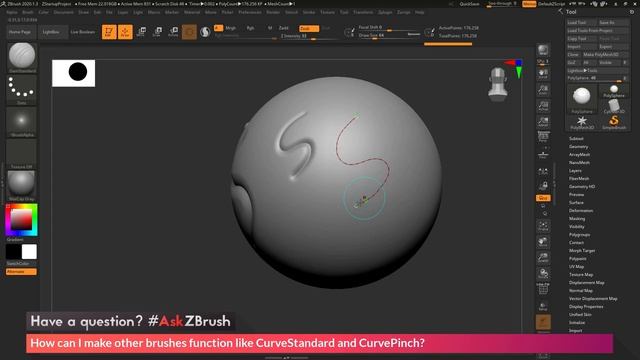Pick a color in the color picker square
The image size is (640, 360).
tap(21, 220)
